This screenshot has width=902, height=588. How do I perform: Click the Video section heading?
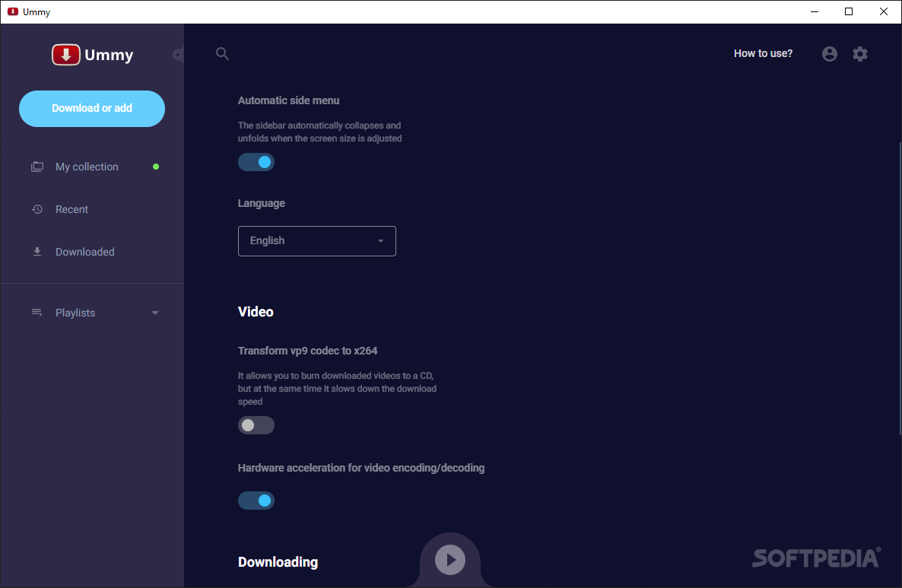256,312
